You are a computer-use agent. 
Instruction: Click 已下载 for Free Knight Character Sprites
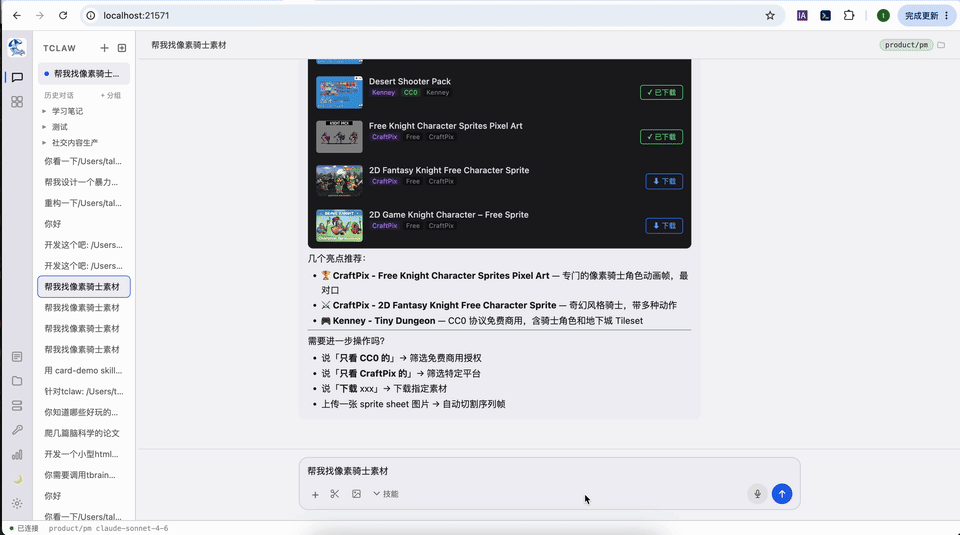pos(661,137)
